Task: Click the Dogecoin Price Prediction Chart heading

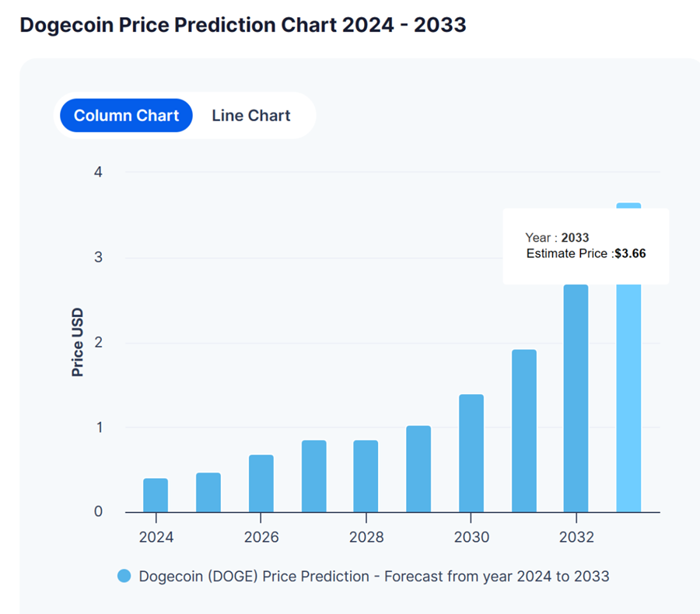Action: point(243,24)
